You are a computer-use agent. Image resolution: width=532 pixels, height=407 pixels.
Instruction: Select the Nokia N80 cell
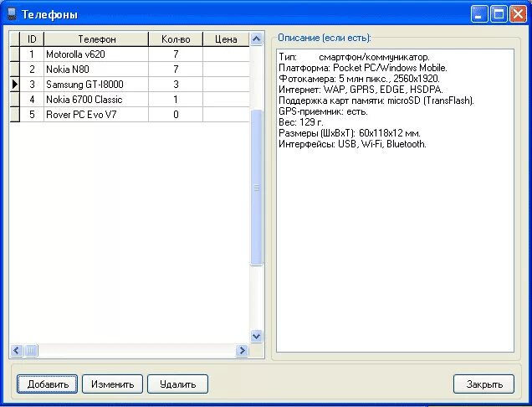(x=96, y=70)
